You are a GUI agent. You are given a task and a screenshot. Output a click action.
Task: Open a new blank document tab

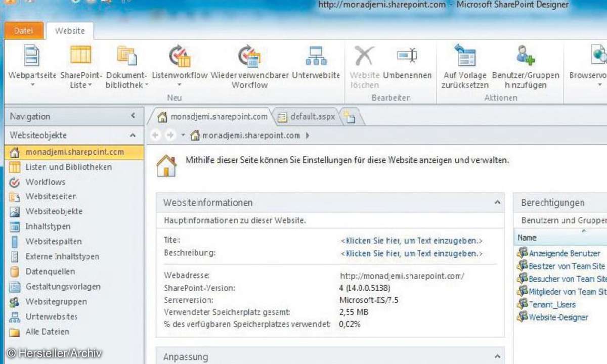[350, 118]
